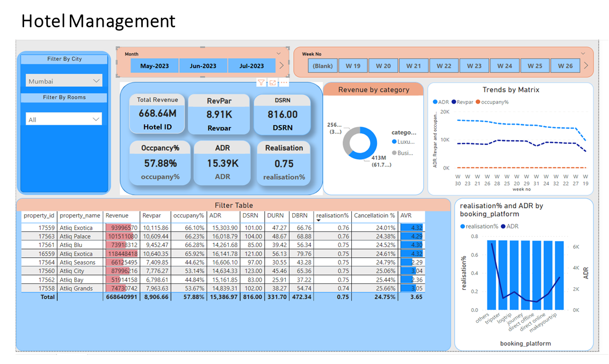This screenshot has width=609, height=364.
Task: Open the more options ellipsis on the KPI visual
Action: [x=284, y=83]
